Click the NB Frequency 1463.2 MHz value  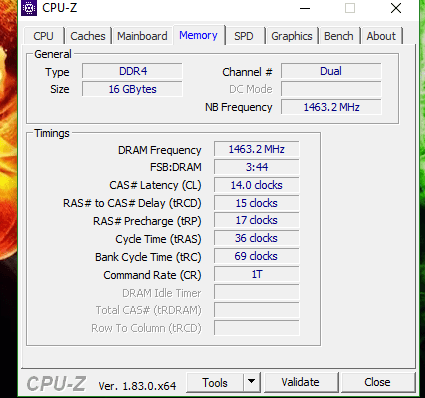click(331, 107)
